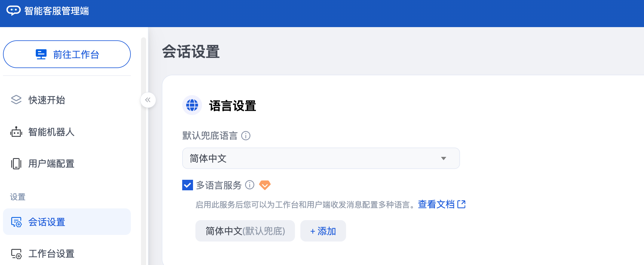
Task: Uncheck the 多语言服务 checkbox
Action: pos(188,185)
